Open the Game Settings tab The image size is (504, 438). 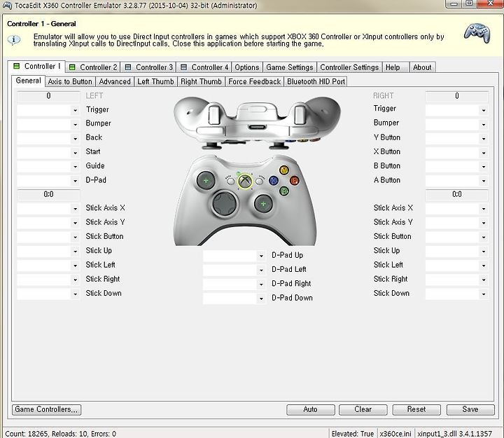click(290, 67)
